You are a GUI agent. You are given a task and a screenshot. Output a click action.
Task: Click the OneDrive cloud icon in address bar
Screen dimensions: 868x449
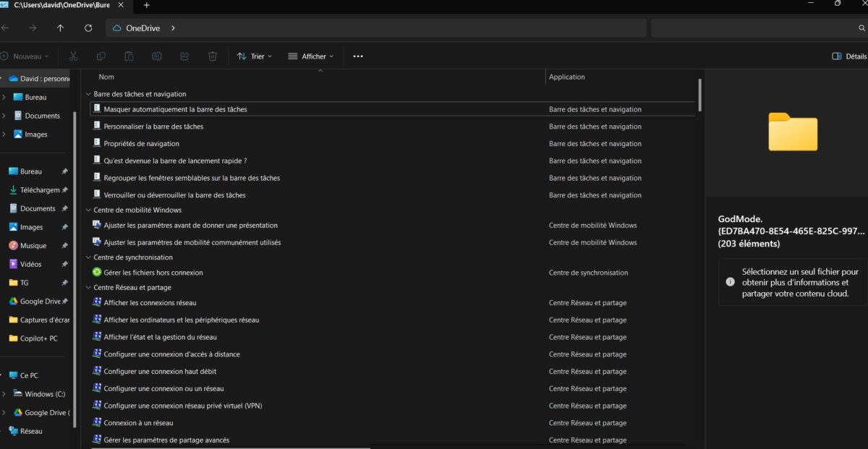tap(117, 28)
